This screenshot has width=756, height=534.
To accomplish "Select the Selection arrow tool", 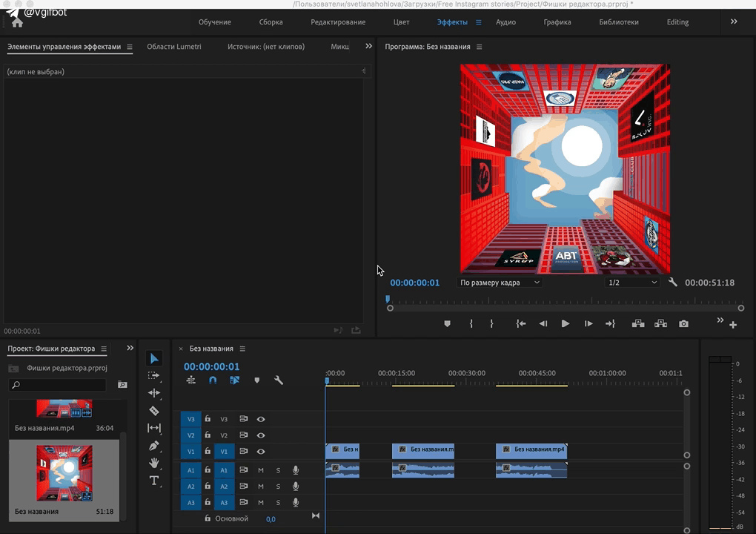I will 154,358.
